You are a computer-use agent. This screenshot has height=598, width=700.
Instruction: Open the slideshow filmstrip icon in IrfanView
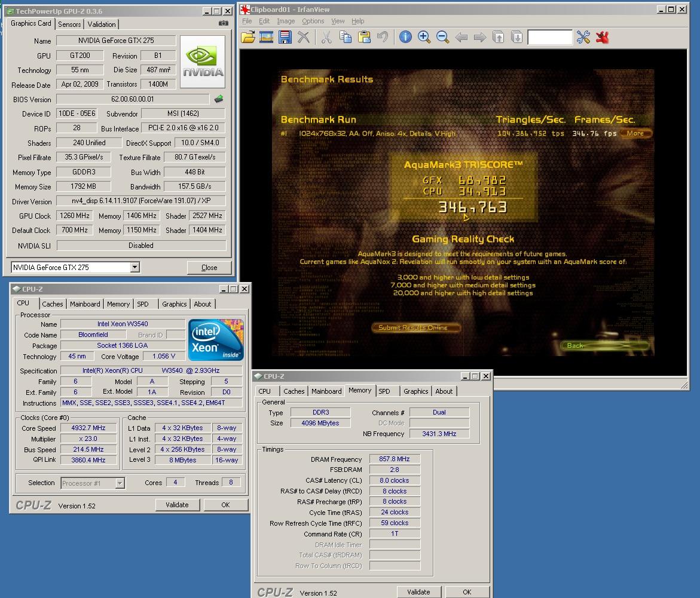click(266, 37)
